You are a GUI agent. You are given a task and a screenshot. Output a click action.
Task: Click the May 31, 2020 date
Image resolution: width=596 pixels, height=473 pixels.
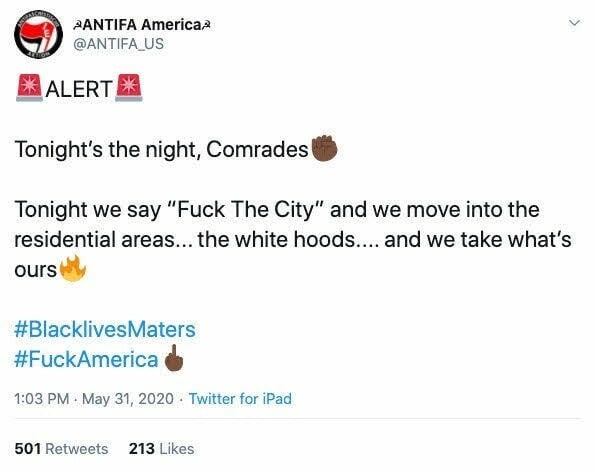[x=128, y=399]
